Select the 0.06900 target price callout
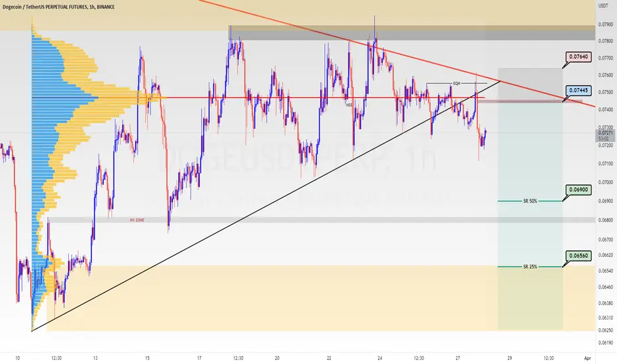Image resolution: width=617 pixels, height=364 pixels. (579, 190)
